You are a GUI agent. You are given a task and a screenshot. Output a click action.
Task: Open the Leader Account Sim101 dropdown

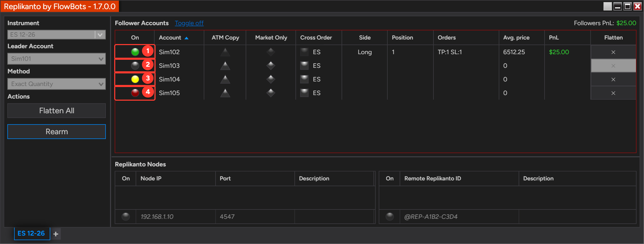(57, 59)
